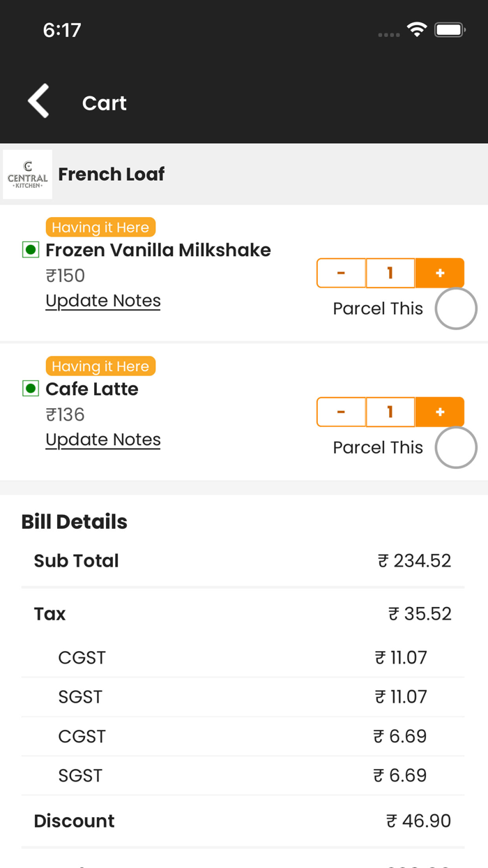Tap the quantity field showing 1 for milkshake
Image resolution: width=488 pixels, height=868 pixels.
coord(390,273)
